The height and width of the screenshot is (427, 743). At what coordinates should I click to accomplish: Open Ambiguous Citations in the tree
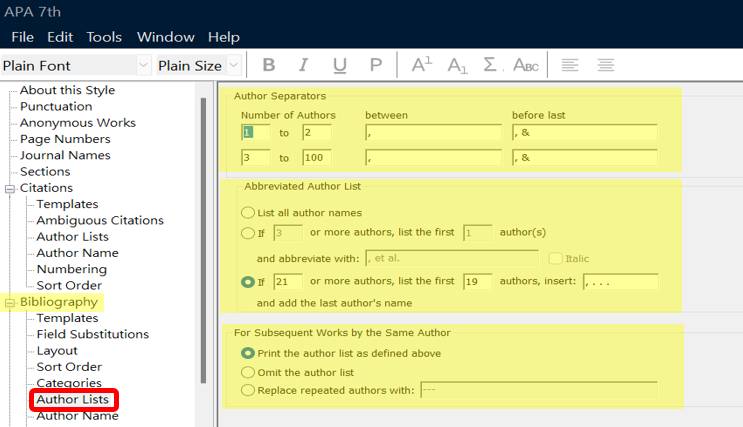click(x=100, y=220)
